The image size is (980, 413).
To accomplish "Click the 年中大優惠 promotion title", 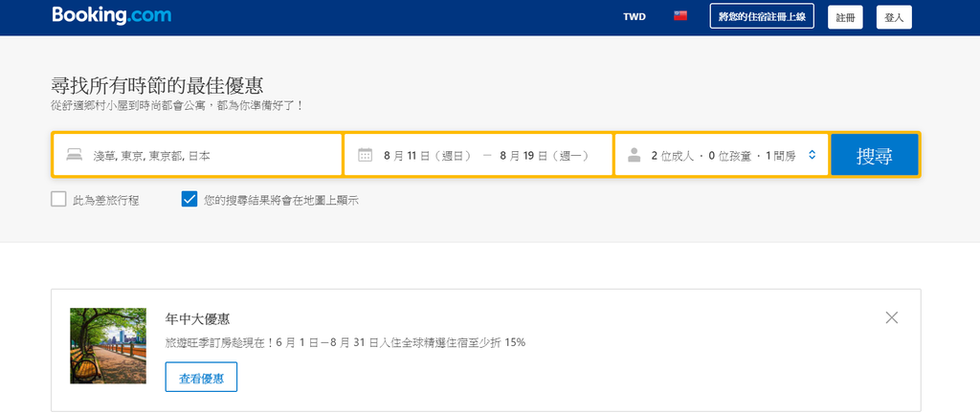I will pyautogui.click(x=197, y=318).
